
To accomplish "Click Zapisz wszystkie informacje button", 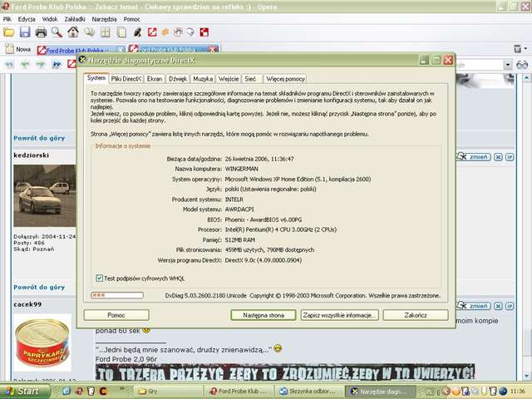I will coord(340,315).
